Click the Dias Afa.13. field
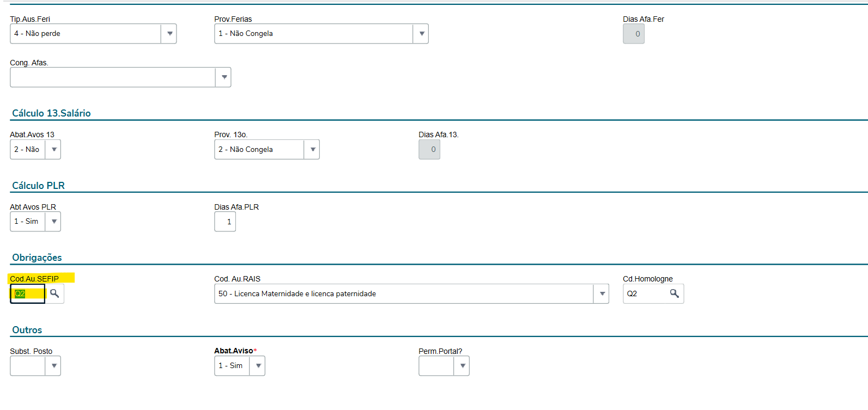The image size is (868, 410). coord(429,149)
